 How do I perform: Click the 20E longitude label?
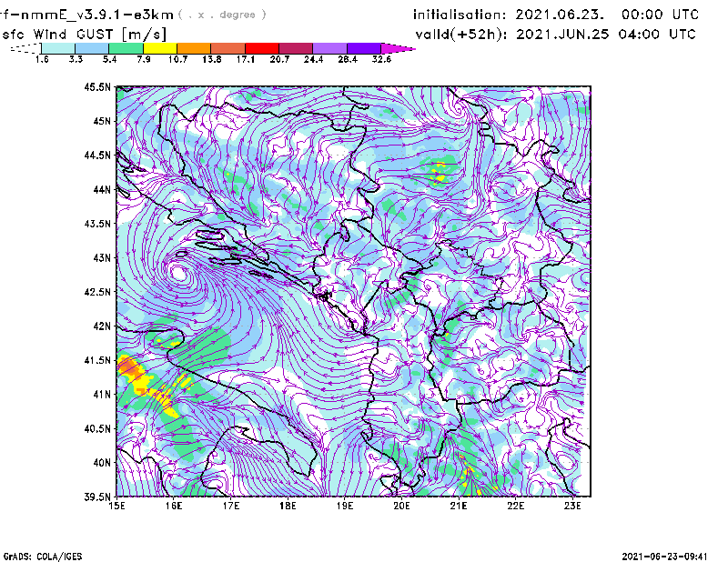[401, 506]
